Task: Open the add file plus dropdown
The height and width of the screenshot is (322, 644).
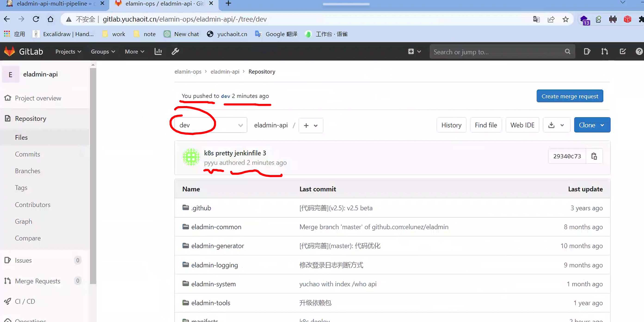Action: pyautogui.click(x=310, y=125)
